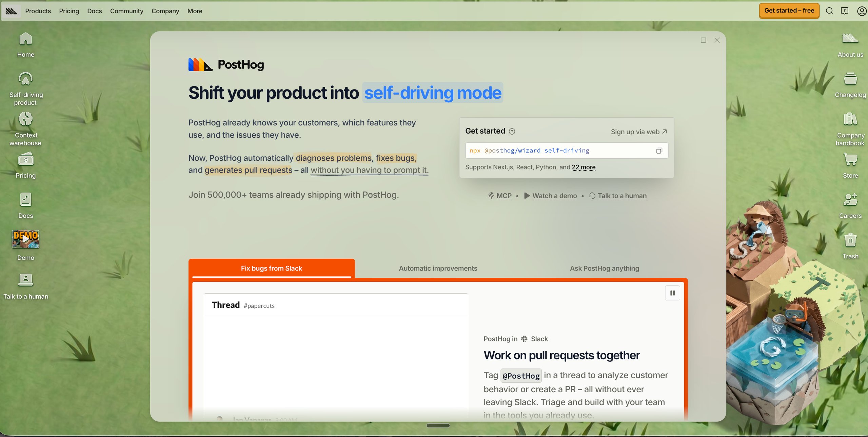Copy the npx wizard command
This screenshot has width=868, height=437.
click(x=659, y=151)
